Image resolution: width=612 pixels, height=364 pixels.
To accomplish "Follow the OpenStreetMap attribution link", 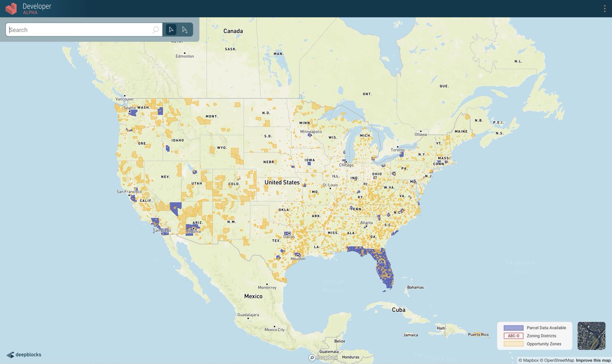I will click(x=557, y=359).
